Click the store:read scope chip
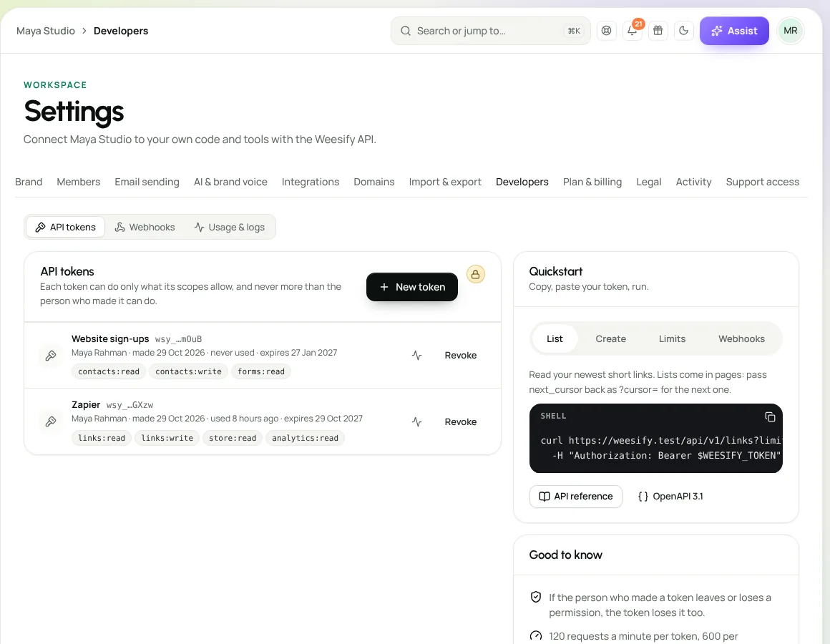 coord(233,438)
